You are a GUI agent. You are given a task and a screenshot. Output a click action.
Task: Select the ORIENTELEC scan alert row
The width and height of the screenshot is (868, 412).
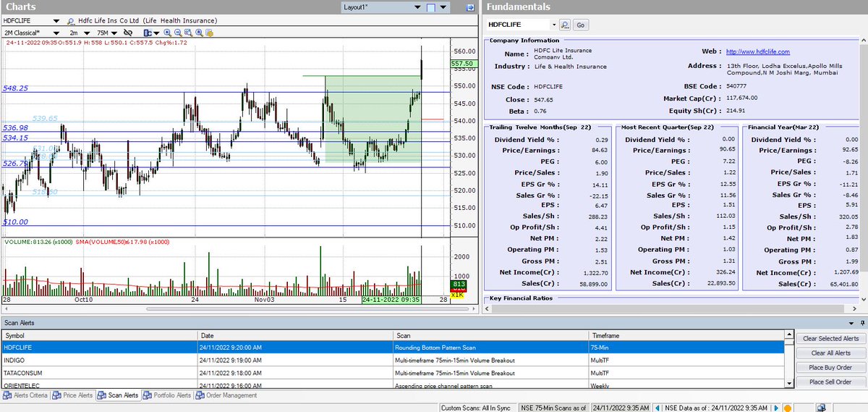point(393,384)
